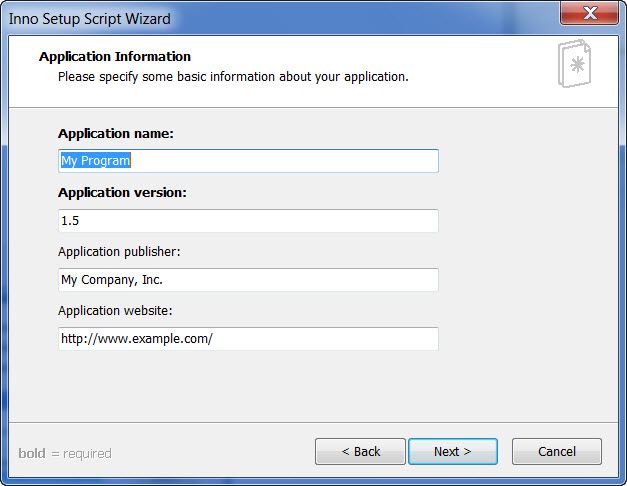Go to previous page with < Back

tap(360, 452)
